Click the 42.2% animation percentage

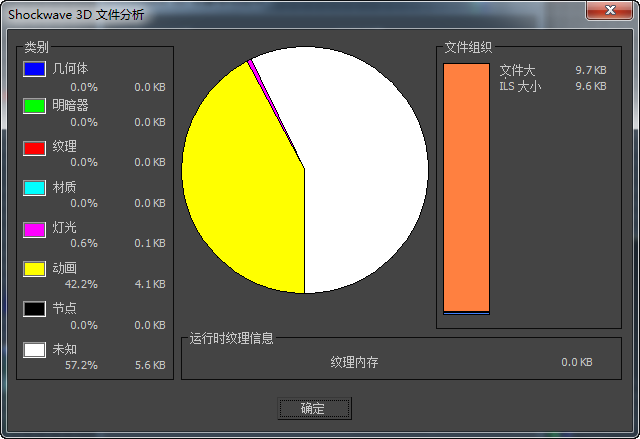pos(81,284)
